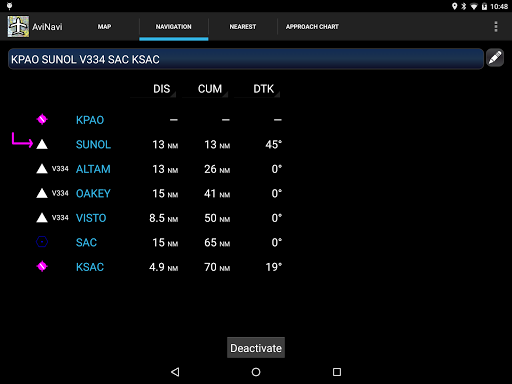Tap the Android recent apps button
Screen dimensions: 512x384
337,372
